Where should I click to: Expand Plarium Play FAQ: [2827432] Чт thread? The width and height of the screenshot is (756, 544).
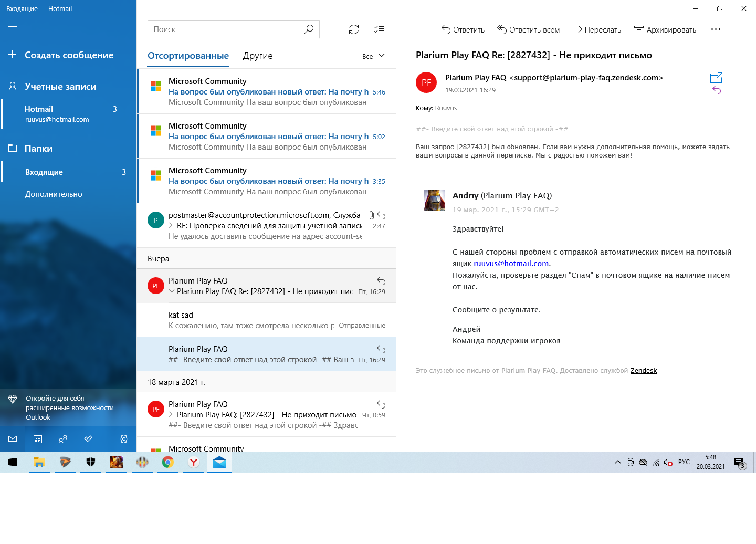pos(171,415)
